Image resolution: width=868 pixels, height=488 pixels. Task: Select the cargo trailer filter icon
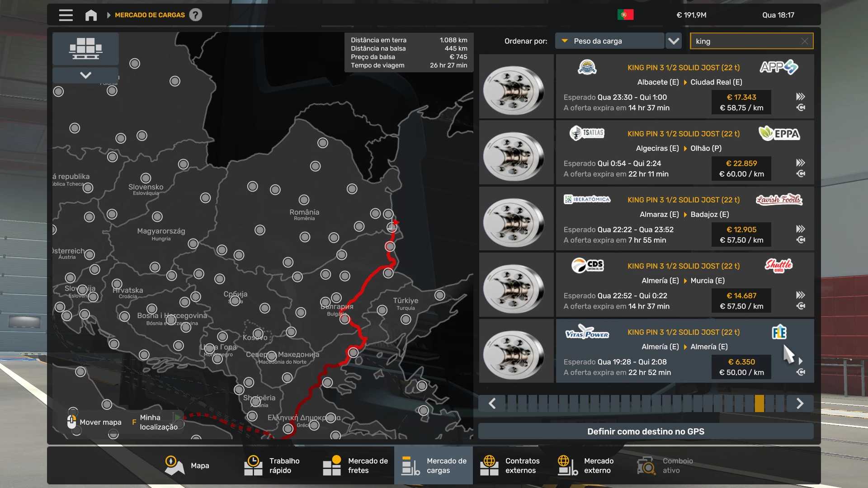click(85, 48)
